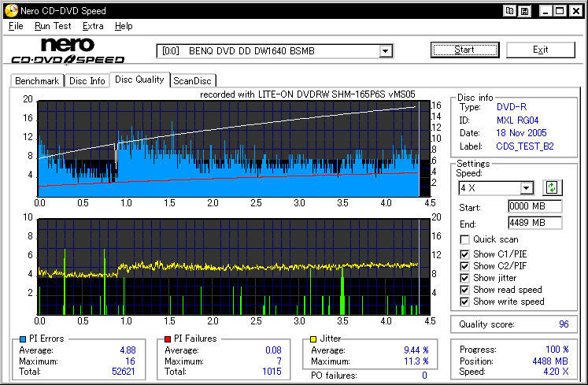The height and width of the screenshot is (385, 588).
Task: Enable the Quick scan checkbox
Action: click(465, 240)
